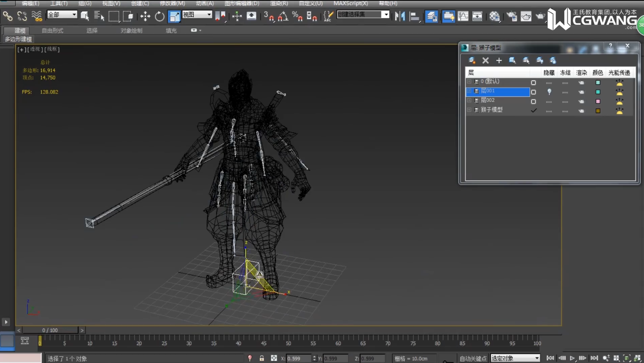Click the 多边形建模 panel button
Image resolution: width=644 pixels, height=363 pixels.
pos(18,39)
